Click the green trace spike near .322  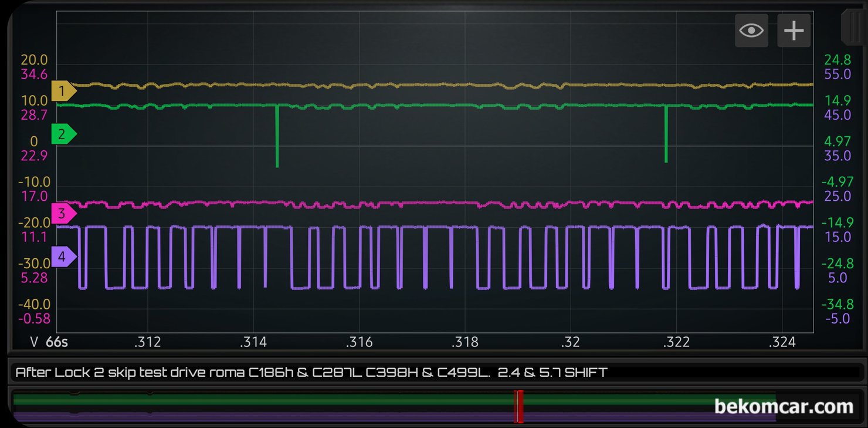(x=666, y=134)
